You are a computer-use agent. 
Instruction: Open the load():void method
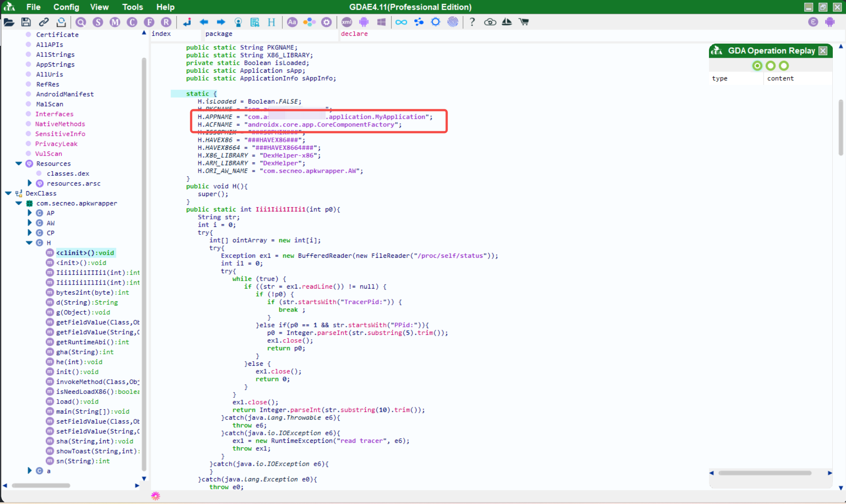coord(77,401)
